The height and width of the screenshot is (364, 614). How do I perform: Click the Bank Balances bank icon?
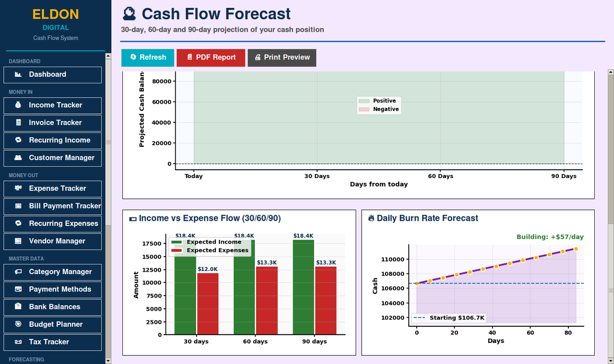18,306
